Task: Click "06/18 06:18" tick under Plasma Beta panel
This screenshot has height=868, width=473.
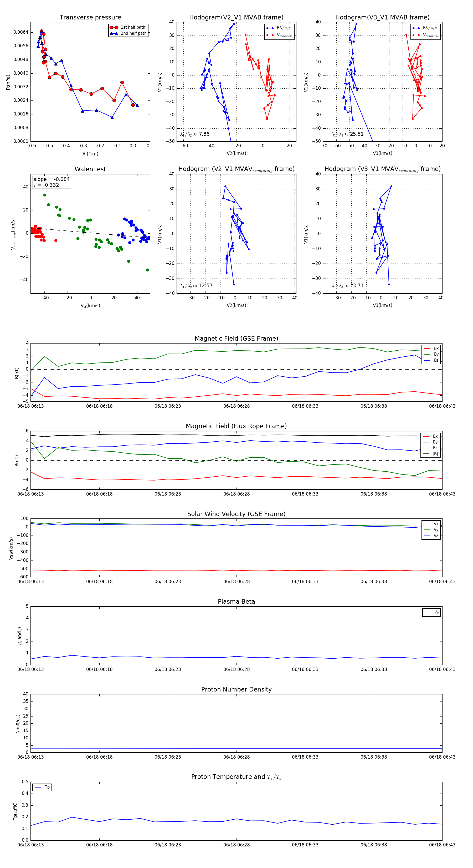Action: [99, 669]
